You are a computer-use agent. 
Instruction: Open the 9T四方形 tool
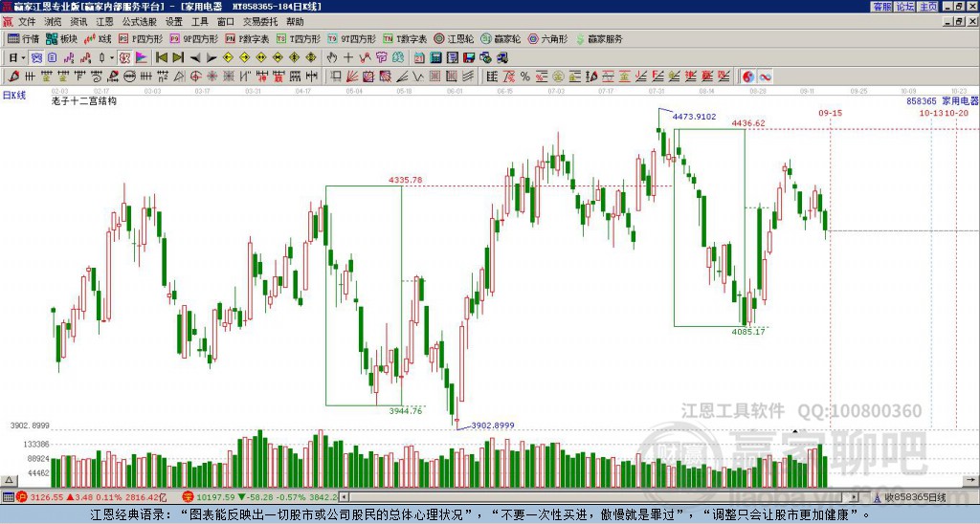(352, 38)
